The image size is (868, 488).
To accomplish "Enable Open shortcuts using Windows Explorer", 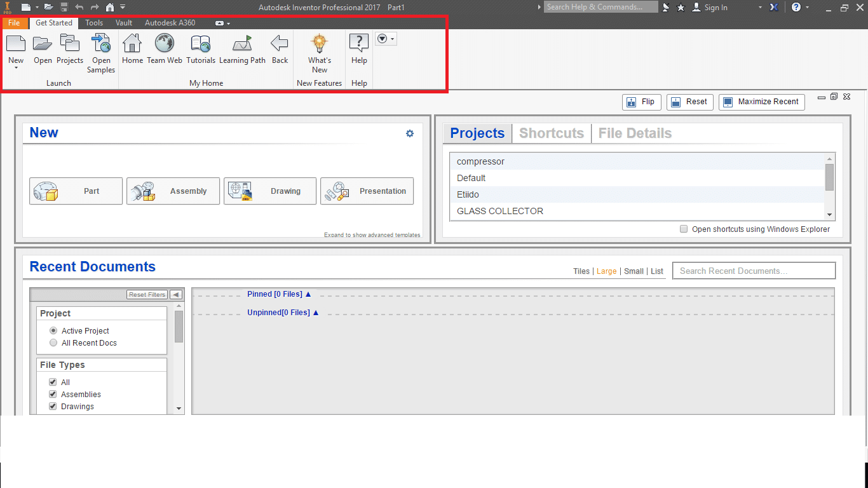I will point(683,229).
